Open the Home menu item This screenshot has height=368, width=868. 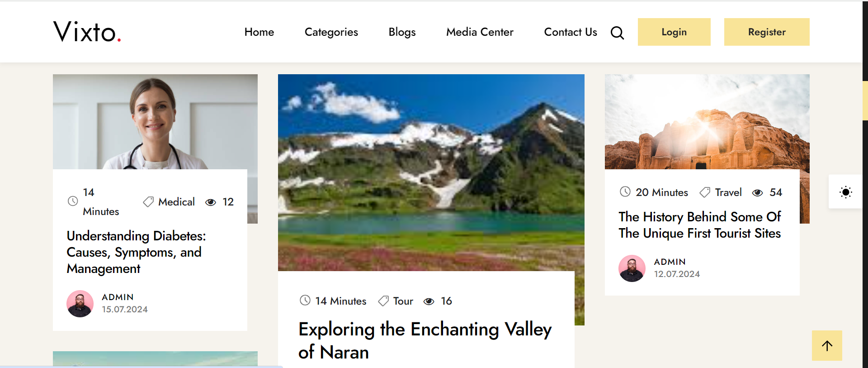pyautogui.click(x=259, y=32)
